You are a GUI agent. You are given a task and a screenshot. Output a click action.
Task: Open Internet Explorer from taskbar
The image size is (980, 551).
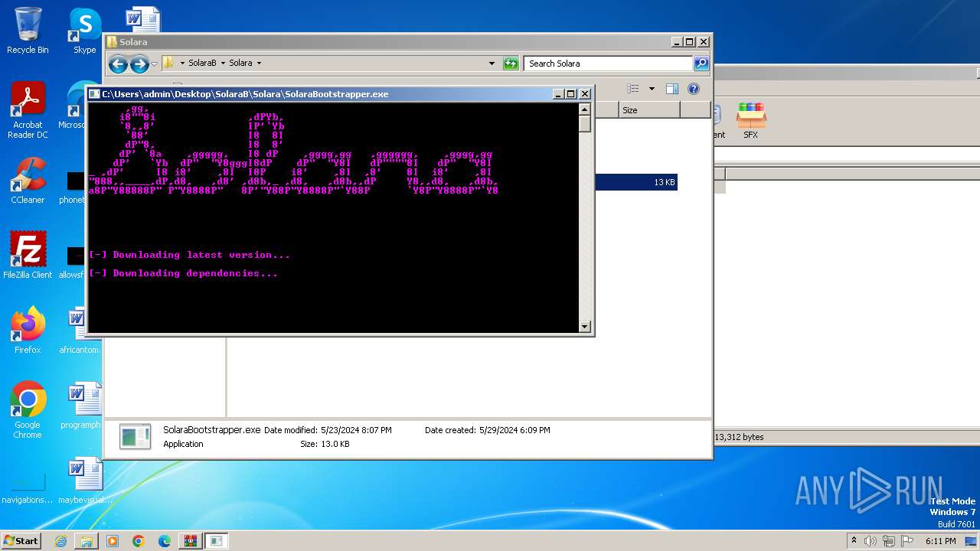(x=60, y=541)
